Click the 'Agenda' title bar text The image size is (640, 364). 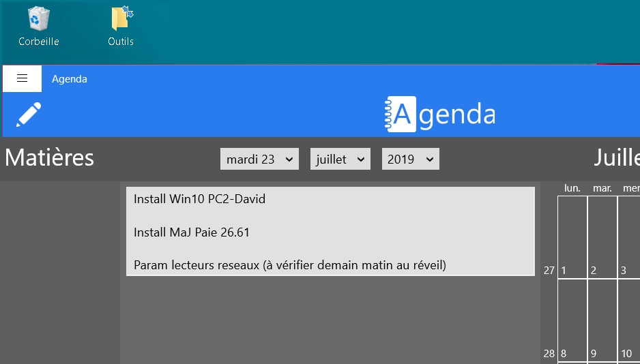pos(70,78)
